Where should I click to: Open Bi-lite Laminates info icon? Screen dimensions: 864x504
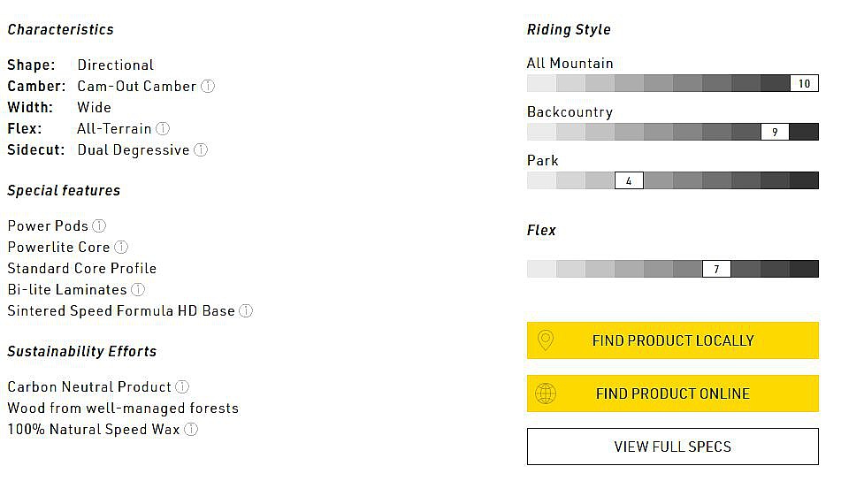[138, 290]
